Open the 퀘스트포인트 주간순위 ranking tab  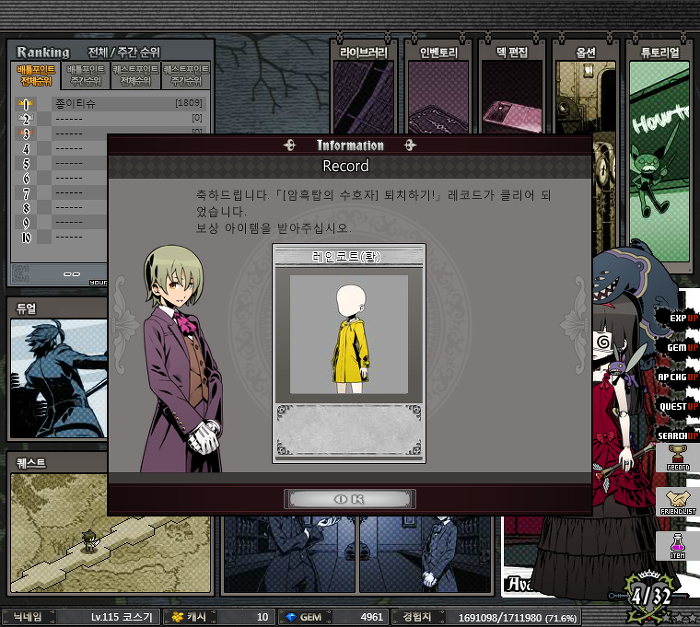[186, 75]
